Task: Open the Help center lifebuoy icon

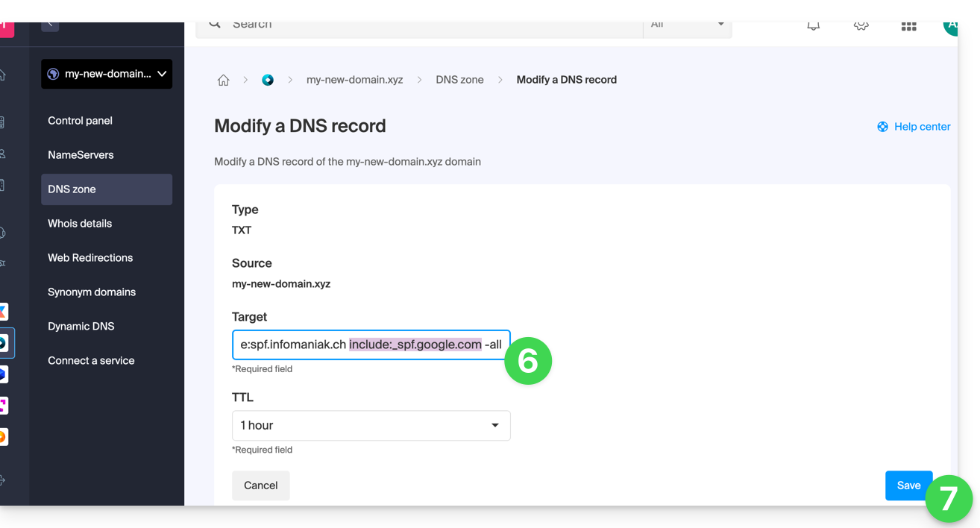Action: coord(882,127)
